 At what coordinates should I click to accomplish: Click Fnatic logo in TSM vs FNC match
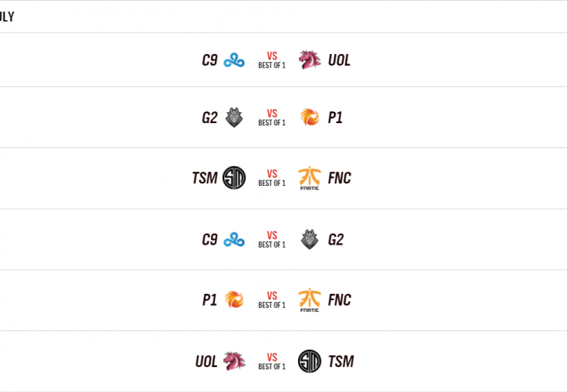click(310, 179)
